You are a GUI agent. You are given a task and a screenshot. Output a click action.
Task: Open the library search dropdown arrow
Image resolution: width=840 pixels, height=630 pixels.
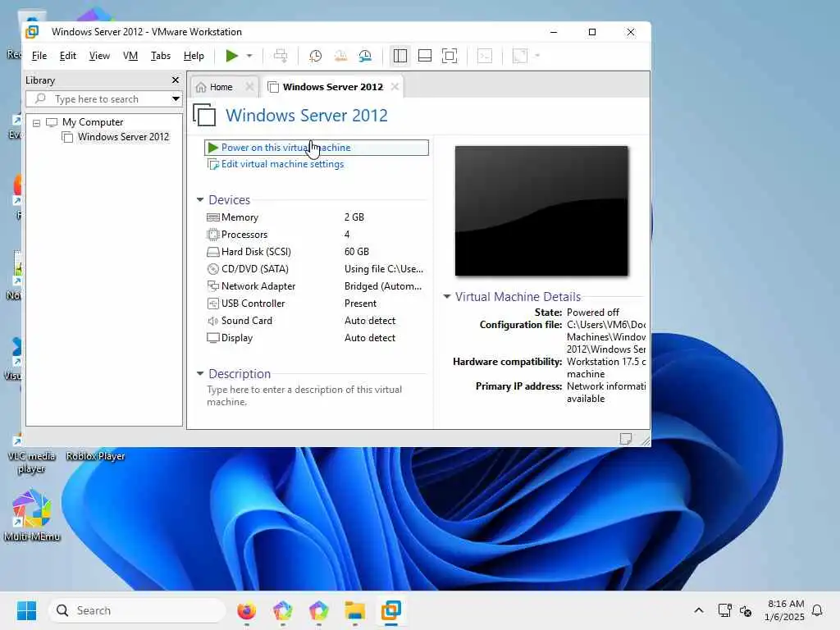(x=176, y=98)
